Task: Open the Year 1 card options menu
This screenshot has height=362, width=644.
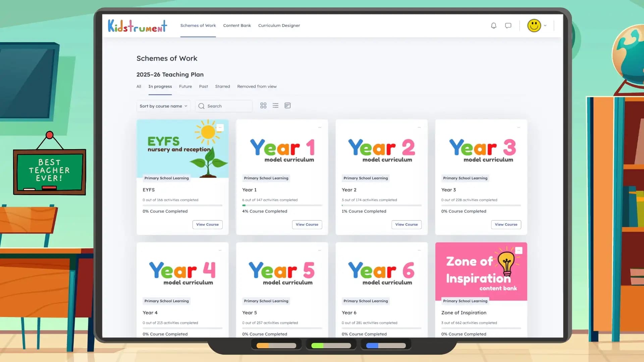Action: (x=320, y=127)
